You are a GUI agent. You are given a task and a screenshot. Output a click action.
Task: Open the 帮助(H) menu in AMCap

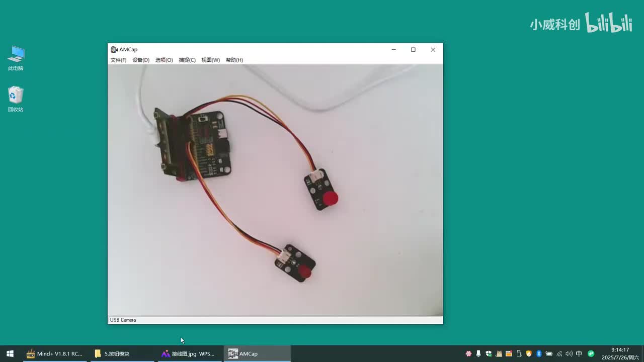click(234, 60)
